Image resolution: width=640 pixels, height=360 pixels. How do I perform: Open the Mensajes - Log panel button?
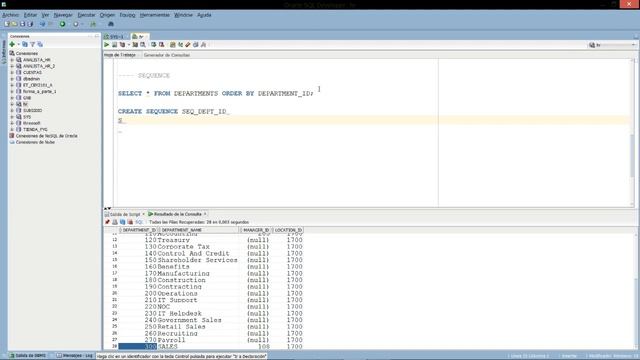coord(75,356)
